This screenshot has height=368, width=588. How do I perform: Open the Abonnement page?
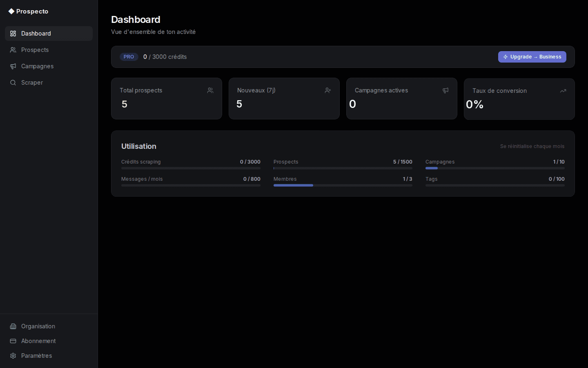click(x=49, y=341)
